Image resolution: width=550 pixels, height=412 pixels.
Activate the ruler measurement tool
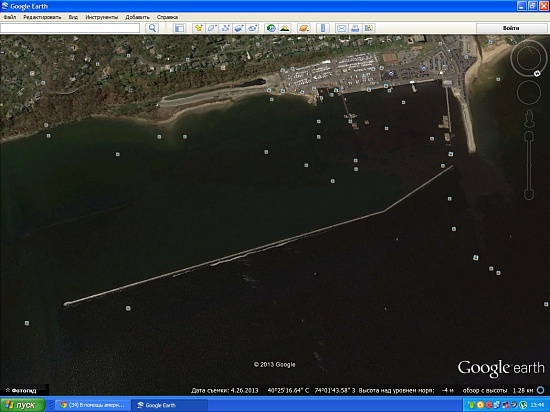tap(323, 28)
